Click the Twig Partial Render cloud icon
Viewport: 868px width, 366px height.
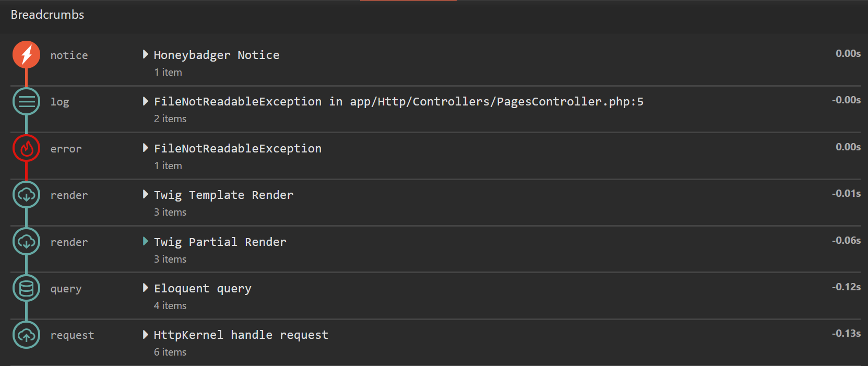pyautogui.click(x=26, y=242)
